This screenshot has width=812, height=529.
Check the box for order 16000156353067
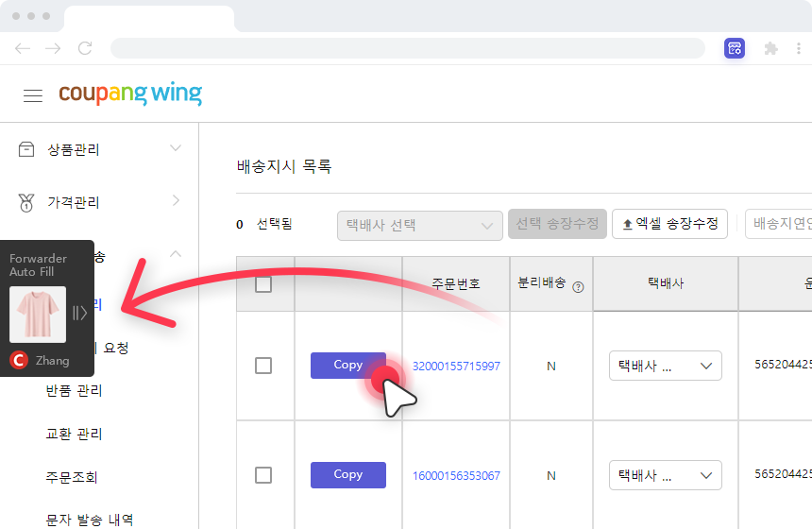(263, 475)
